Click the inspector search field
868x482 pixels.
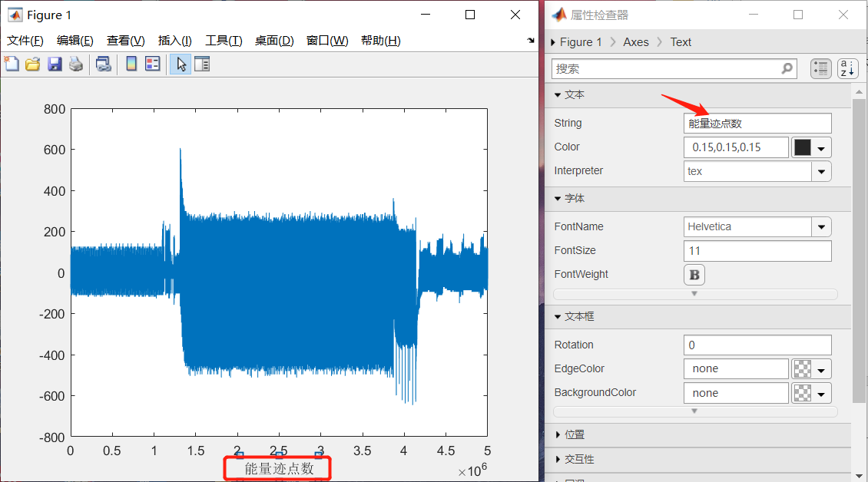click(x=673, y=68)
